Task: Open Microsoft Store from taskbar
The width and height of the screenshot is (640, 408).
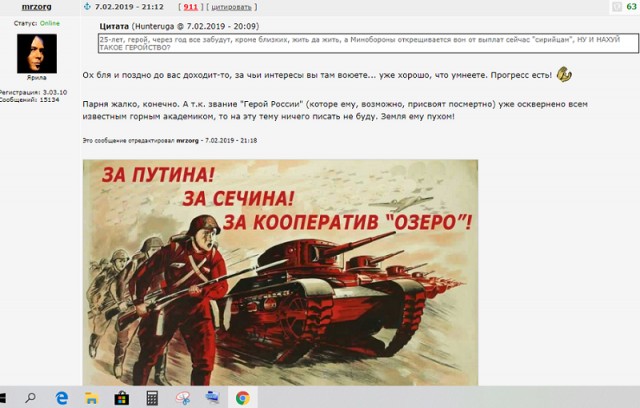Action: pyautogui.click(x=122, y=398)
